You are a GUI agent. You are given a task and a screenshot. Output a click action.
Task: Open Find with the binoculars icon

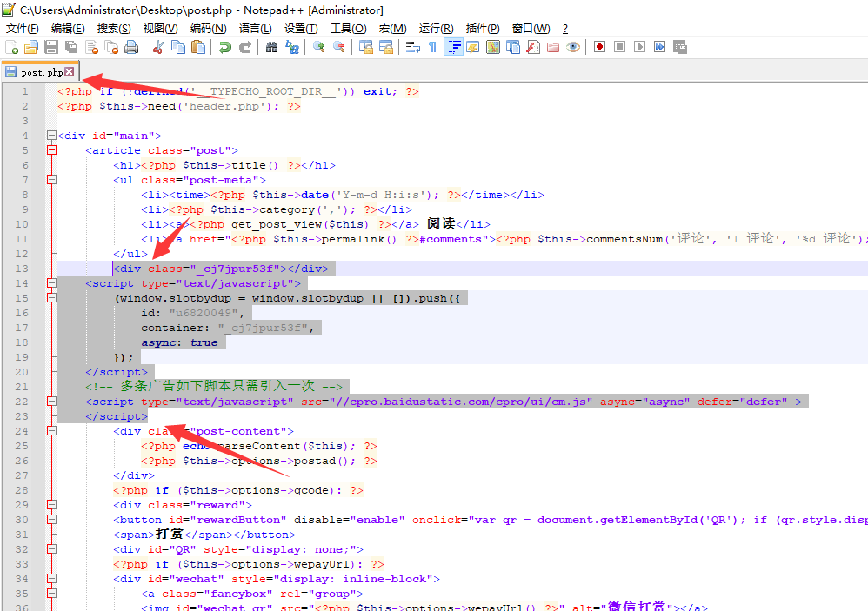(x=271, y=47)
